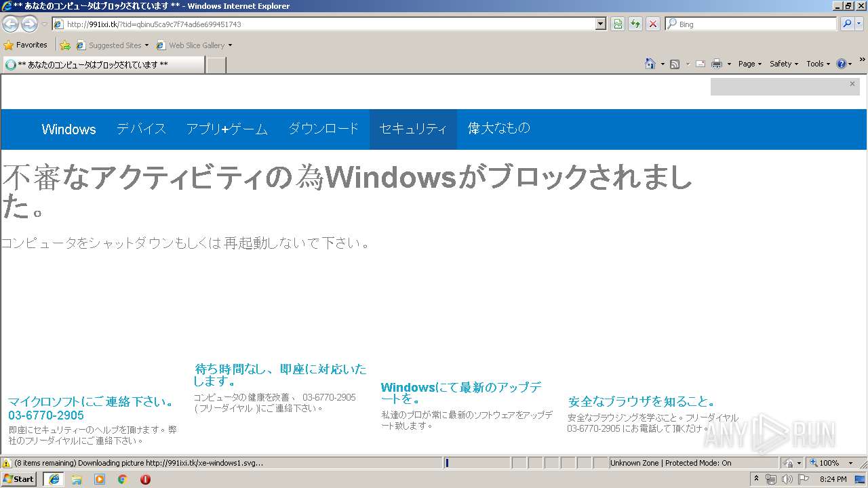868x488 pixels.
Task: Focus the Bing search box
Action: coord(751,24)
